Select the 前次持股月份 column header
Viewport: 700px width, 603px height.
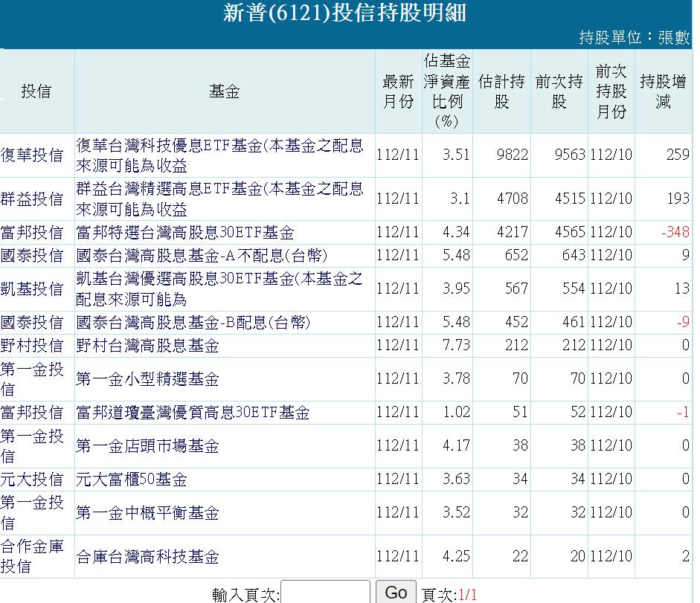coord(611,91)
